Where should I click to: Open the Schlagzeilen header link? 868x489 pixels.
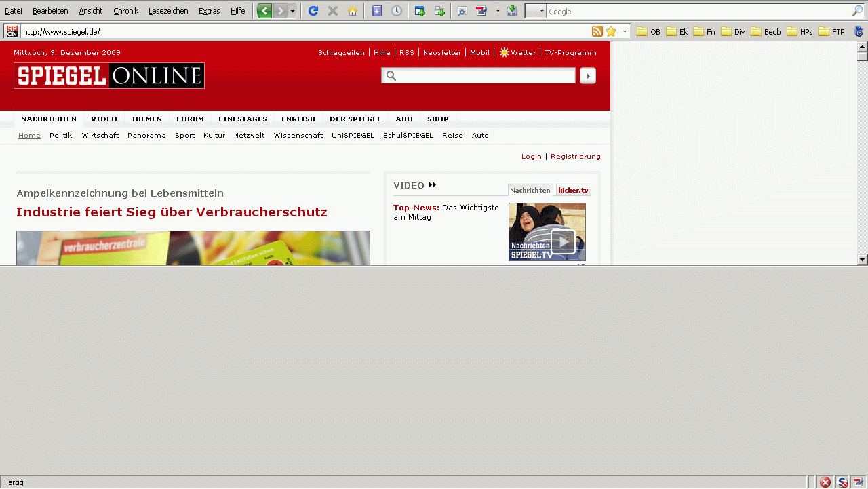tap(341, 52)
